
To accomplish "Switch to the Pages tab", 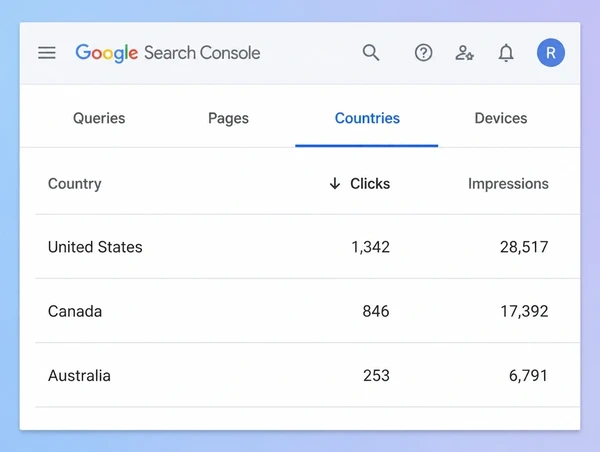I will (228, 118).
